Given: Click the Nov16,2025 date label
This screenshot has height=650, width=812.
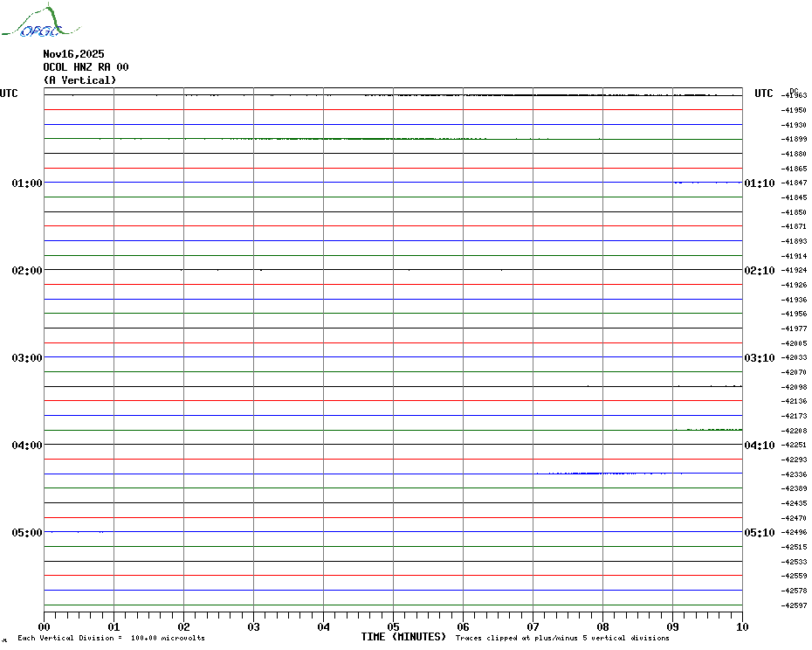Looking at the screenshot, I should 73,54.
